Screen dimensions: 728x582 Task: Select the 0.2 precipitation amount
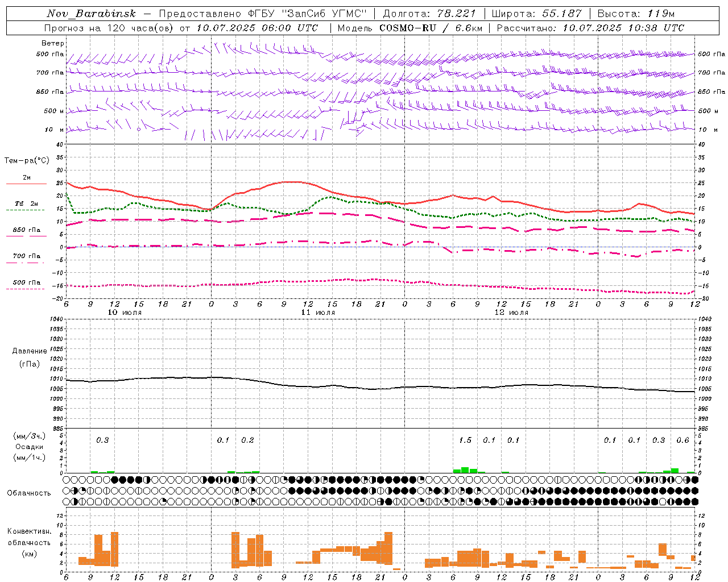coord(247,440)
